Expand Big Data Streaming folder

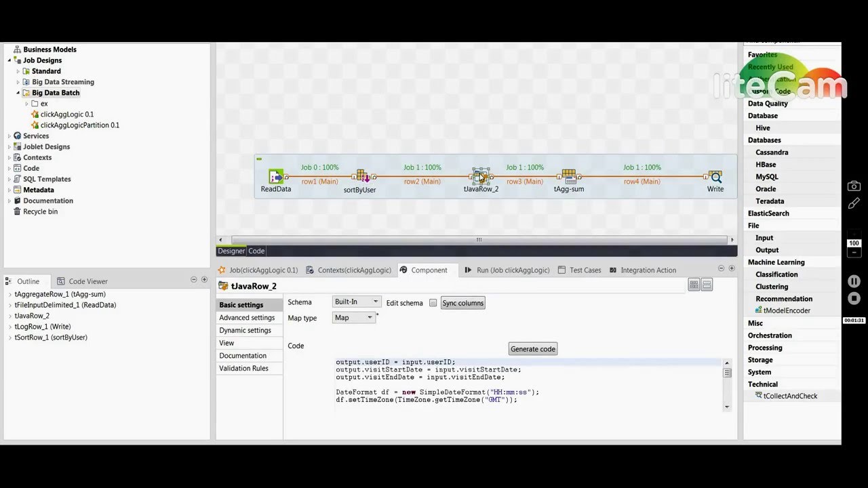(x=18, y=82)
